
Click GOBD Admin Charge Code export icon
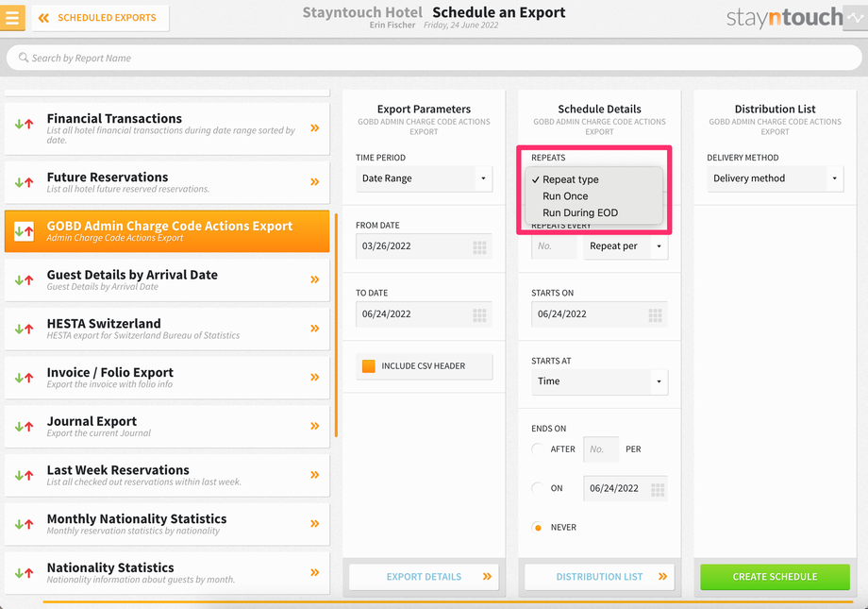point(24,231)
